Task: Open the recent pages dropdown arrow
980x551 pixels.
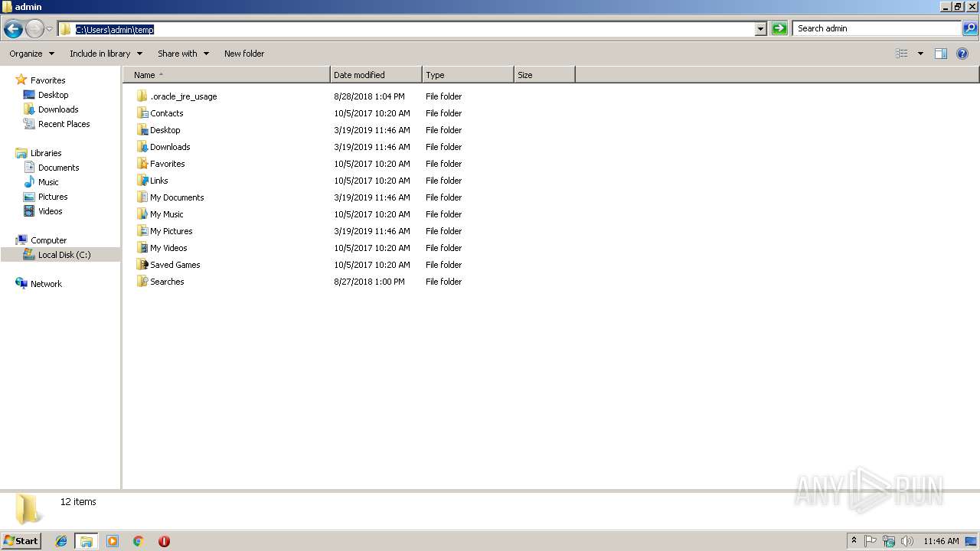Action: coord(50,29)
